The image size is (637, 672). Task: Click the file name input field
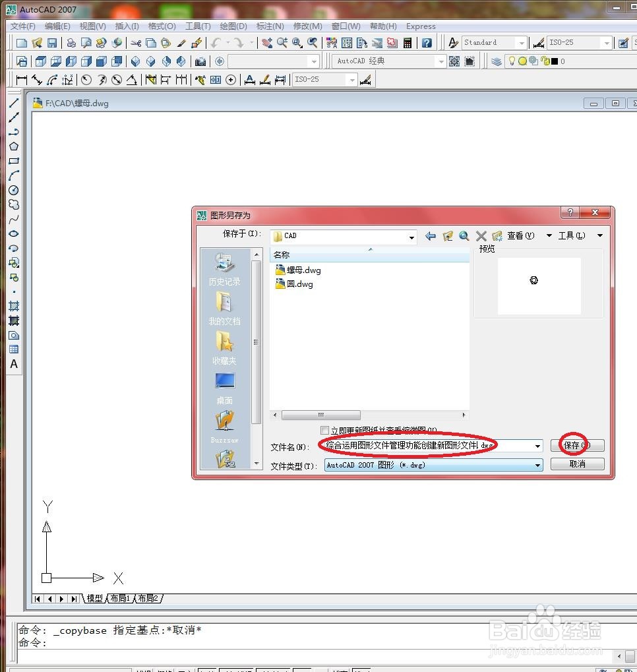pyautogui.click(x=428, y=446)
